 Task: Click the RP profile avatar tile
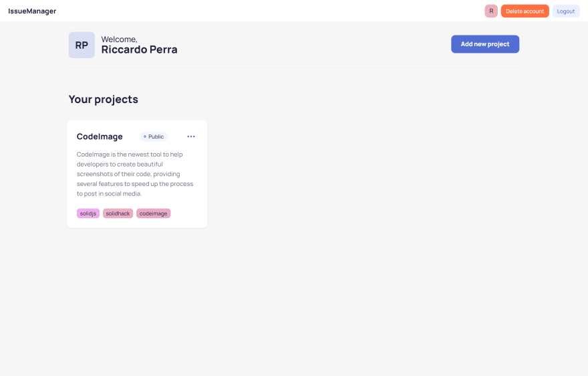pyautogui.click(x=82, y=45)
